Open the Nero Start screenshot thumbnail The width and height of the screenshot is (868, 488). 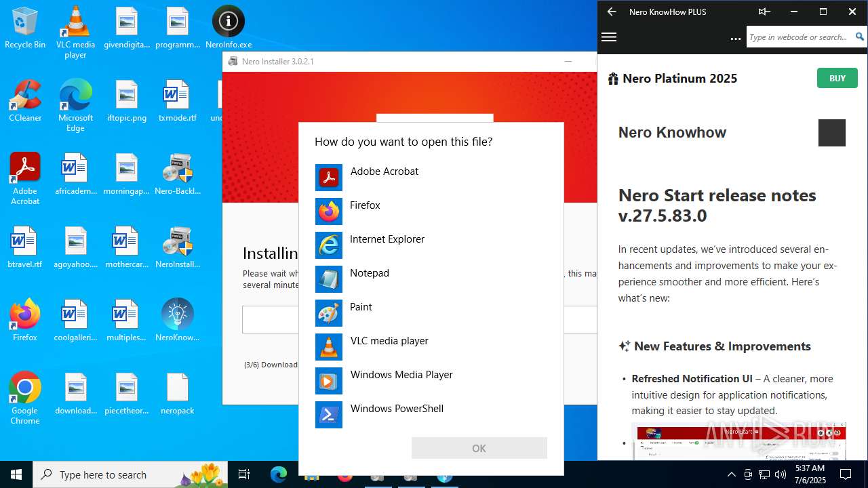pyautogui.click(x=739, y=441)
